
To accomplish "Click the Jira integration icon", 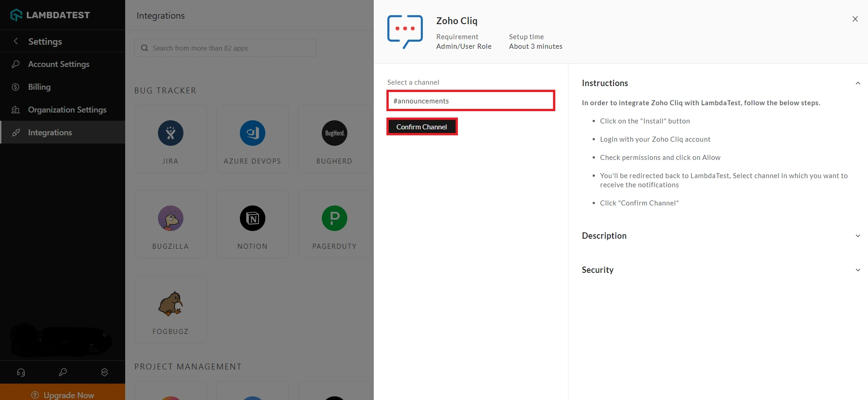I will tap(171, 133).
